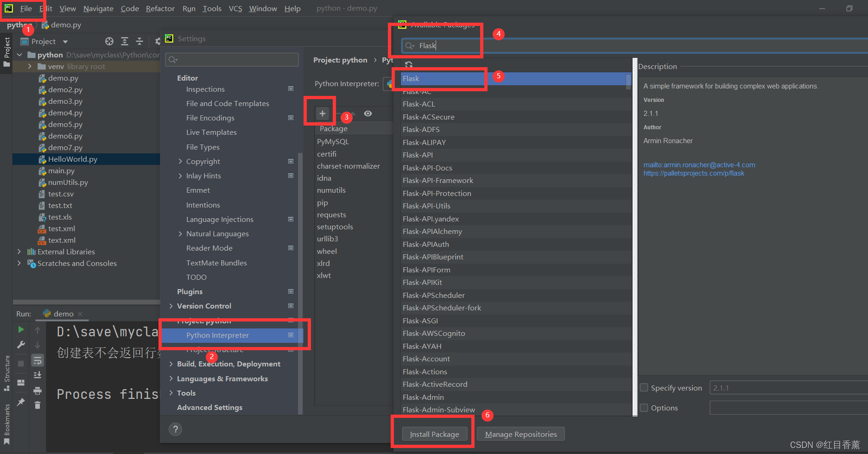Enable the Options checkbox
868x454 pixels.
pyautogui.click(x=644, y=408)
